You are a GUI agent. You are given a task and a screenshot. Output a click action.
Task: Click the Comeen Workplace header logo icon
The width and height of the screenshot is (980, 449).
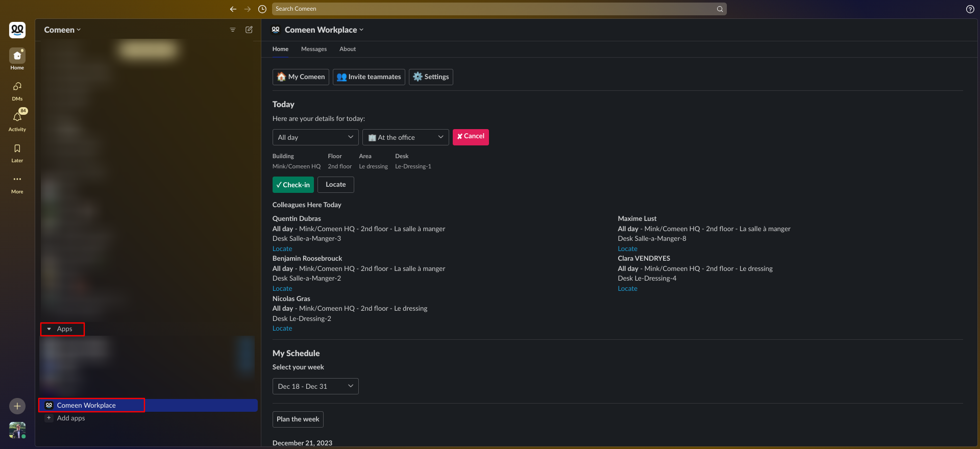(276, 30)
